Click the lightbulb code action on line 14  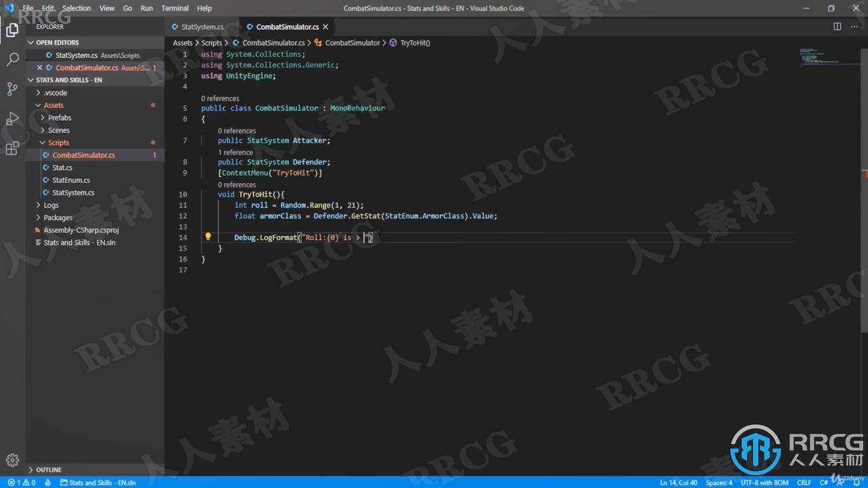coord(208,237)
